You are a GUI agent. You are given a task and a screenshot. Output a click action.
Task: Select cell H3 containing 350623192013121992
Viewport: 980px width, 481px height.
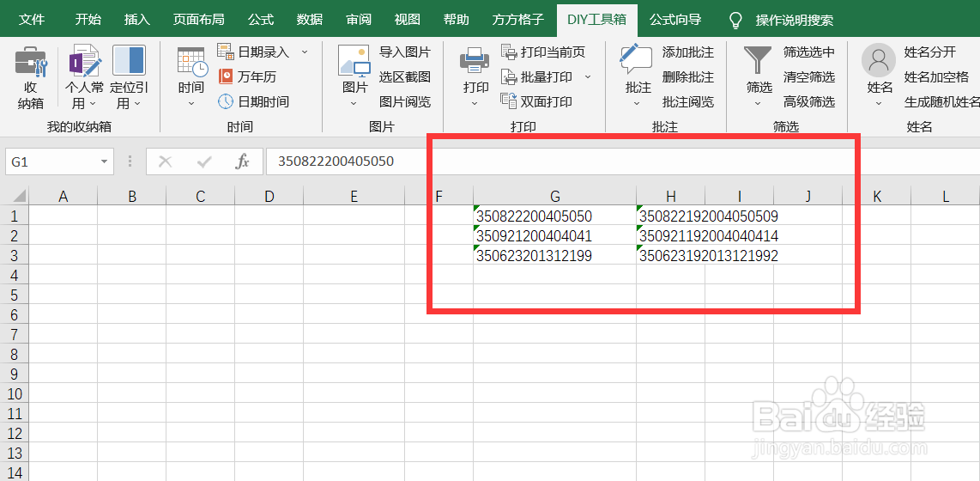670,255
